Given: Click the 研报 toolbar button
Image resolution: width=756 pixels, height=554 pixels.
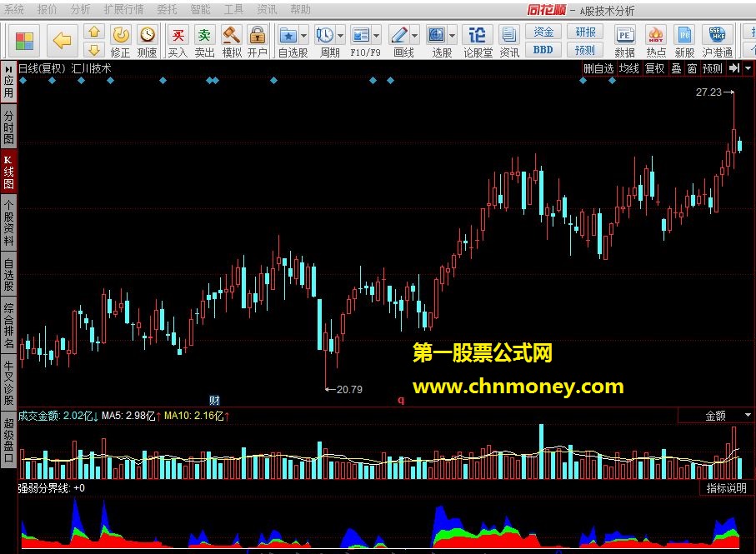Looking at the screenshot, I should tap(585, 32).
